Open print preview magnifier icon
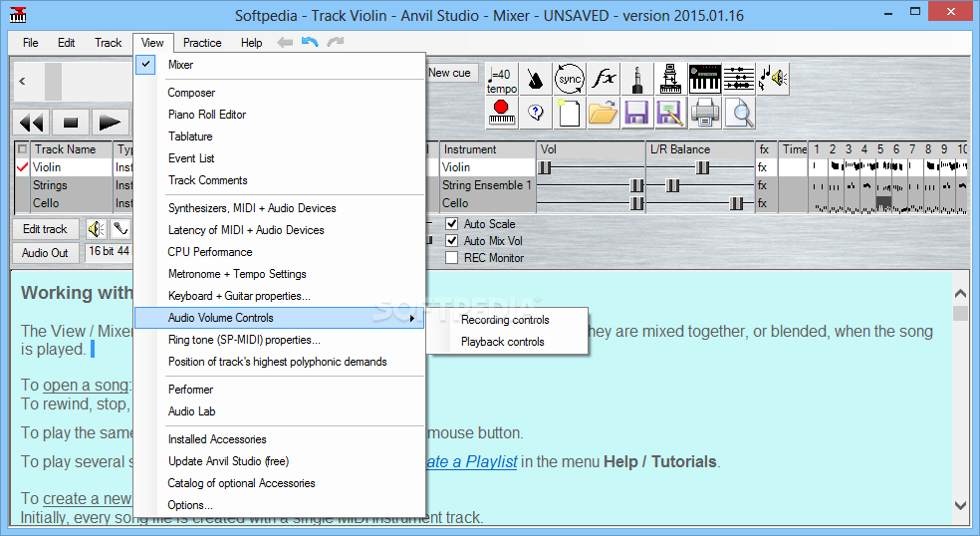Viewport: 980px width, 536px height. [x=739, y=113]
